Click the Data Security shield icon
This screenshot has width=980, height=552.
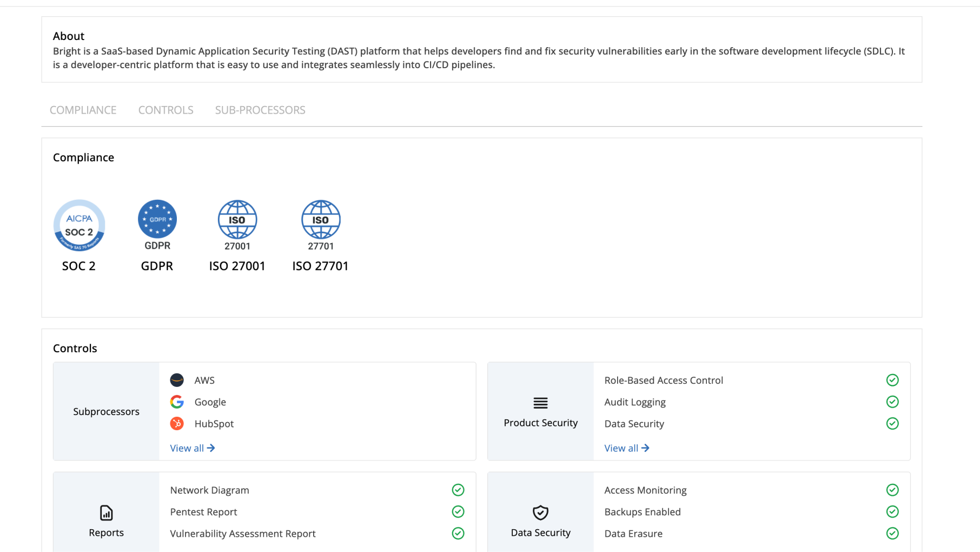(x=540, y=512)
